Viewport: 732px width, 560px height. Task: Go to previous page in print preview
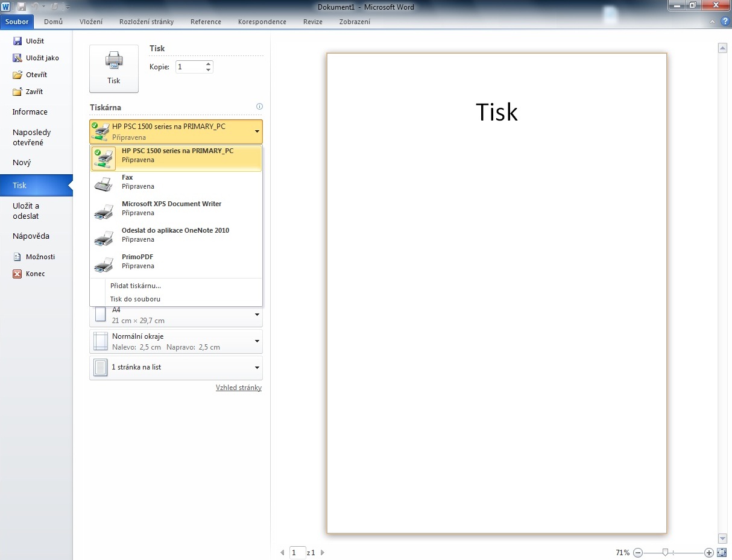[283, 552]
